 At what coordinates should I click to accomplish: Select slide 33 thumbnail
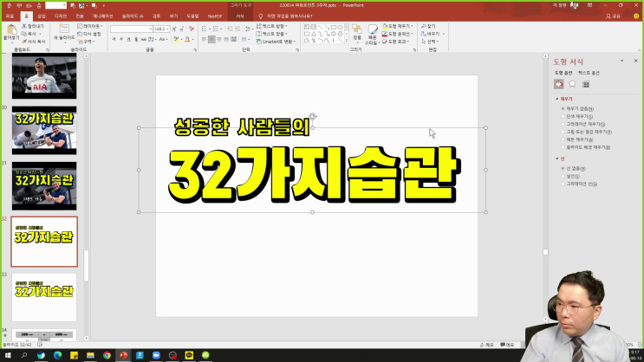click(44, 297)
